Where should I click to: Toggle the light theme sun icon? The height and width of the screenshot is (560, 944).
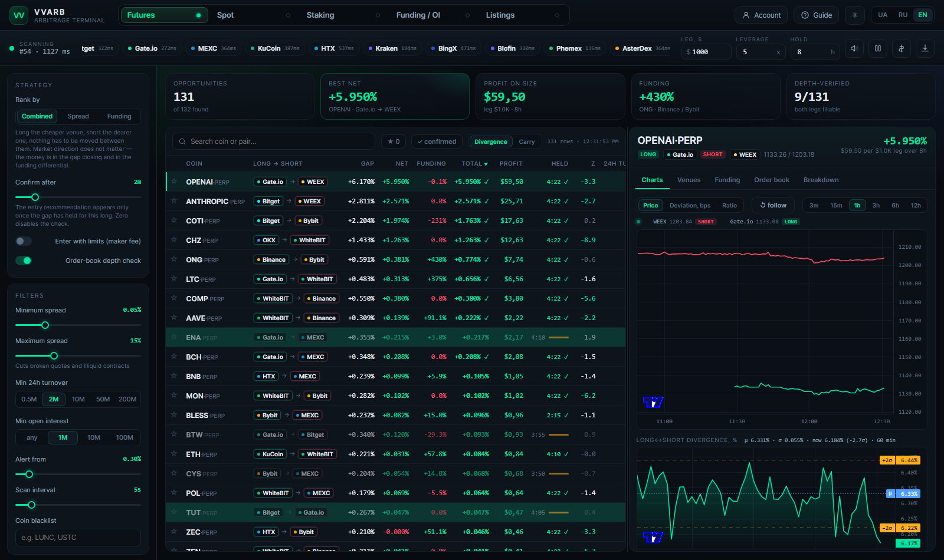[855, 15]
